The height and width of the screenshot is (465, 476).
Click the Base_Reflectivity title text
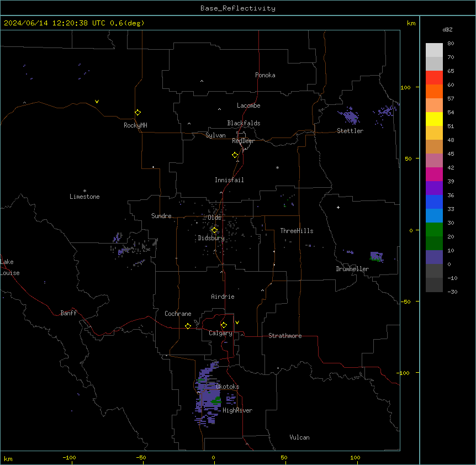[237, 8]
